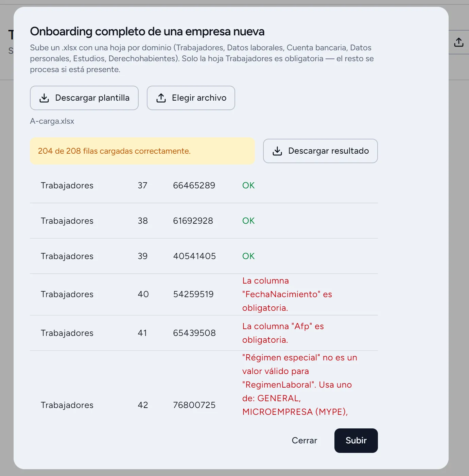The height and width of the screenshot is (476, 469).
Task: Click the 204 de 208 filas status banner
Action: (142, 151)
